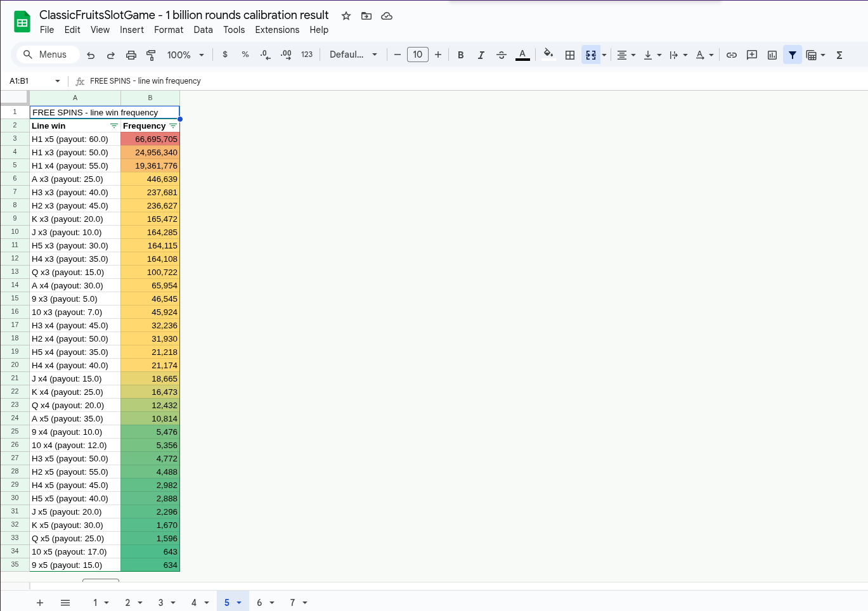Toggle the filter button
Image resolution: width=868 pixels, height=611 pixels.
[x=793, y=55]
